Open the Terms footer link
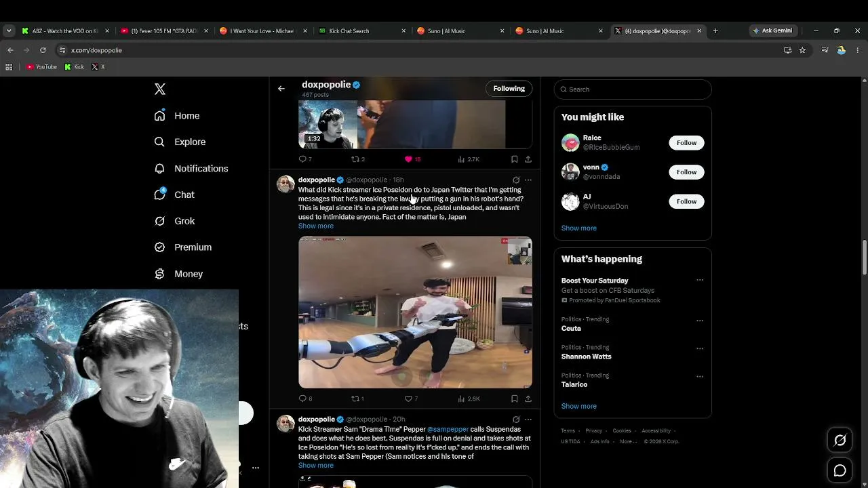868x488 pixels. tap(568, 431)
